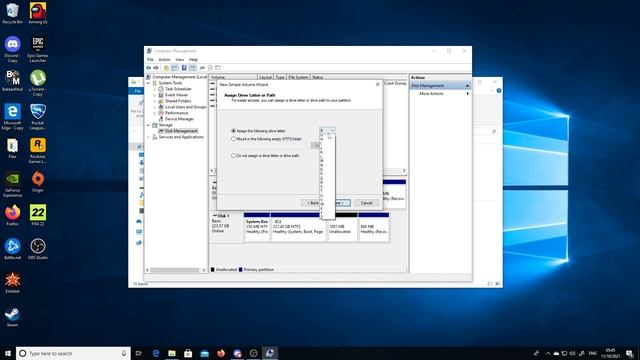Click the tree pane scrollbar right arrow
Image resolution: width=640 pixels, height=360 pixels.
204,270
